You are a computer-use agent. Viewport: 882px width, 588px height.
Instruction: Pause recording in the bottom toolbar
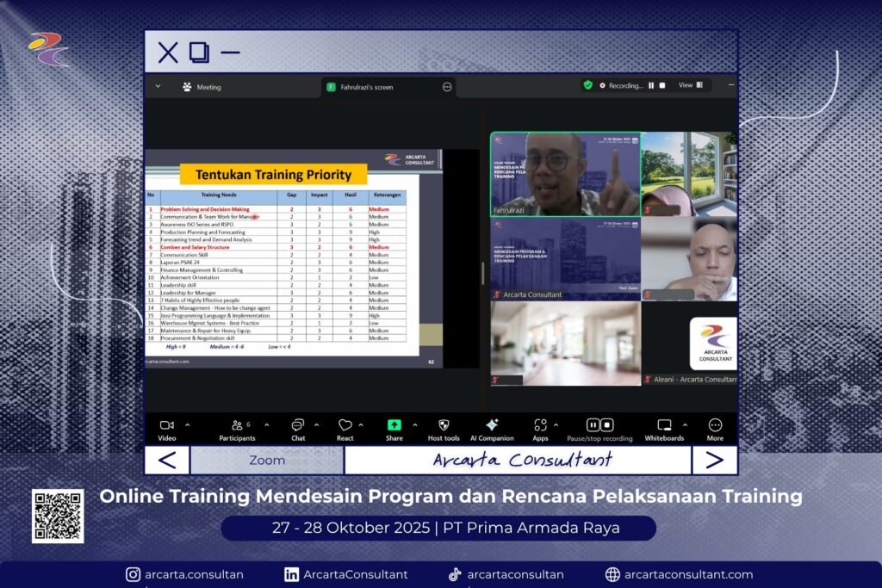(593, 425)
